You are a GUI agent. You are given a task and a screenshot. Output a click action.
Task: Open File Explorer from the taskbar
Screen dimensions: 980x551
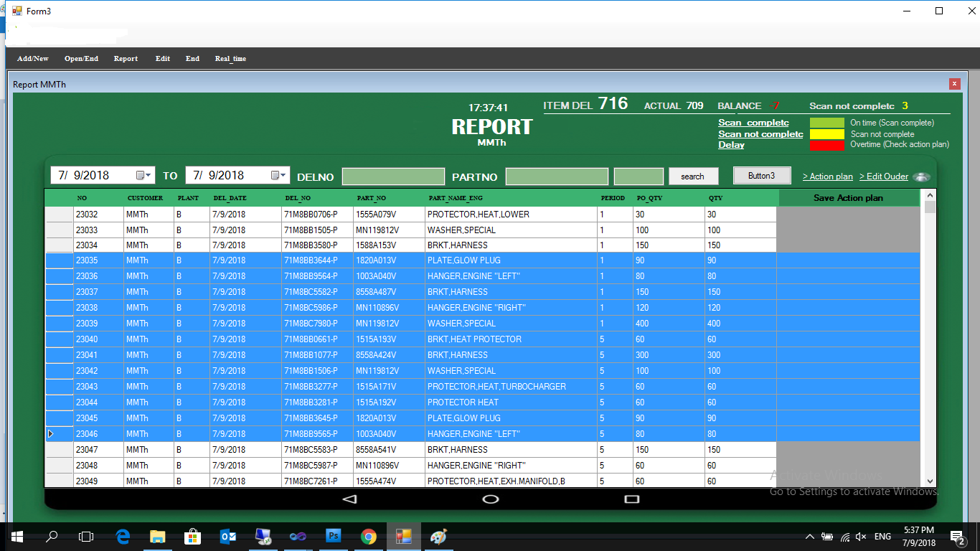click(x=158, y=537)
